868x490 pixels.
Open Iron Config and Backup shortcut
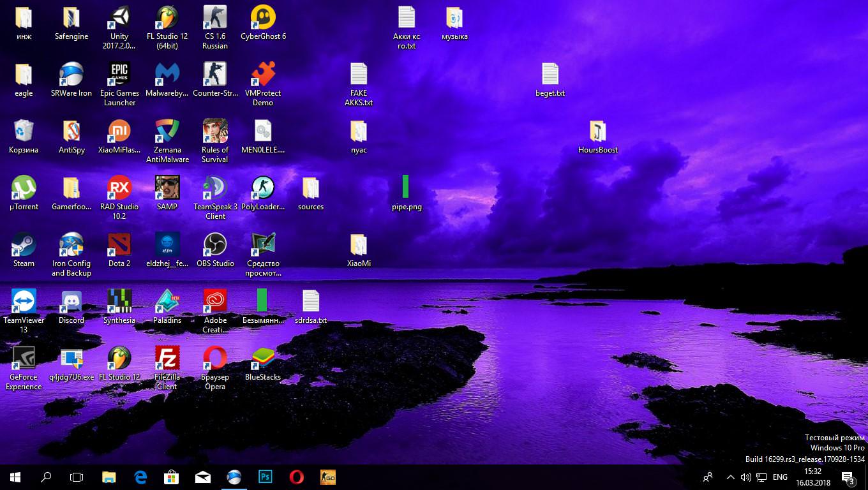pyautogui.click(x=71, y=255)
